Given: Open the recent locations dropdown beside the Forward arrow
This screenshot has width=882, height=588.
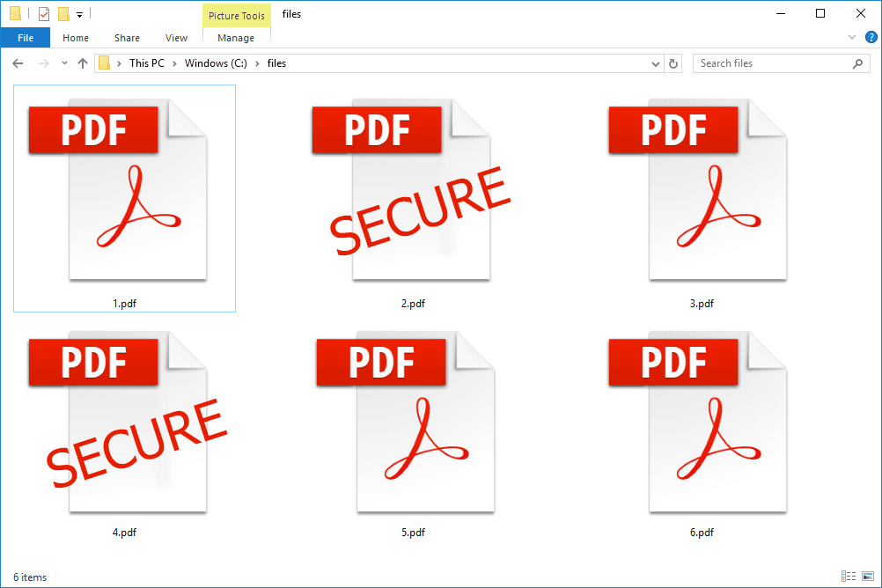Looking at the screenshot, I should pyautogui.click(x=63, y=62).
